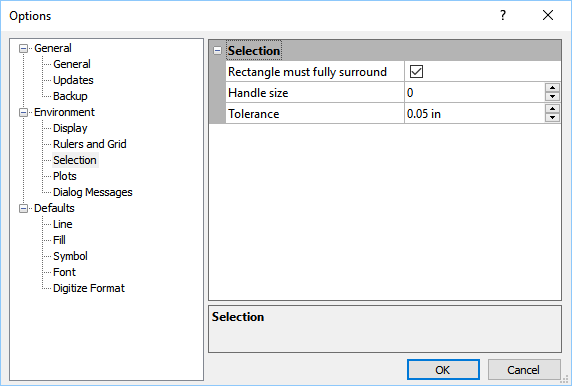
Task: Select General sub-item under General
Action: click(x=72, y=64)
